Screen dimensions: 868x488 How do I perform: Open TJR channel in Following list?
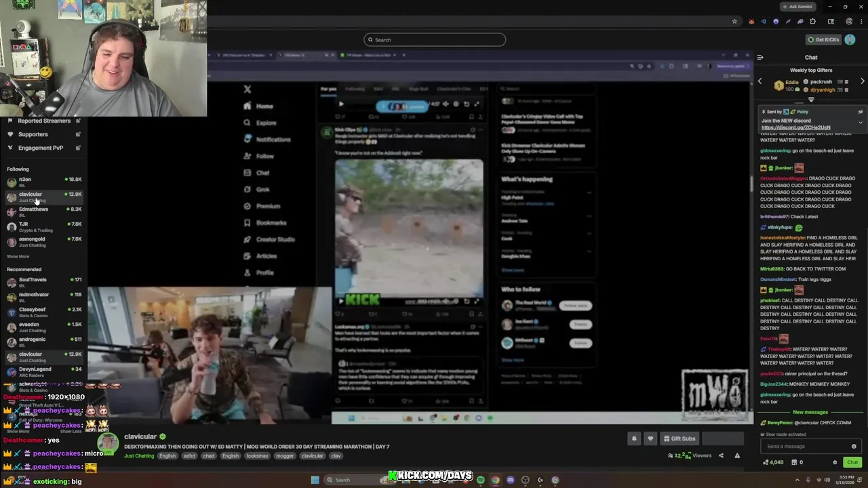[43, 226]
